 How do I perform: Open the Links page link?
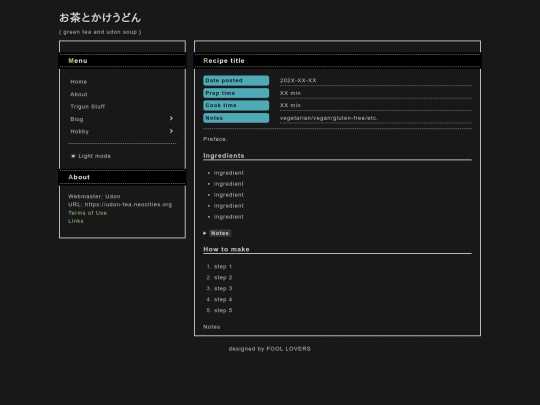(x=75, y=221)
